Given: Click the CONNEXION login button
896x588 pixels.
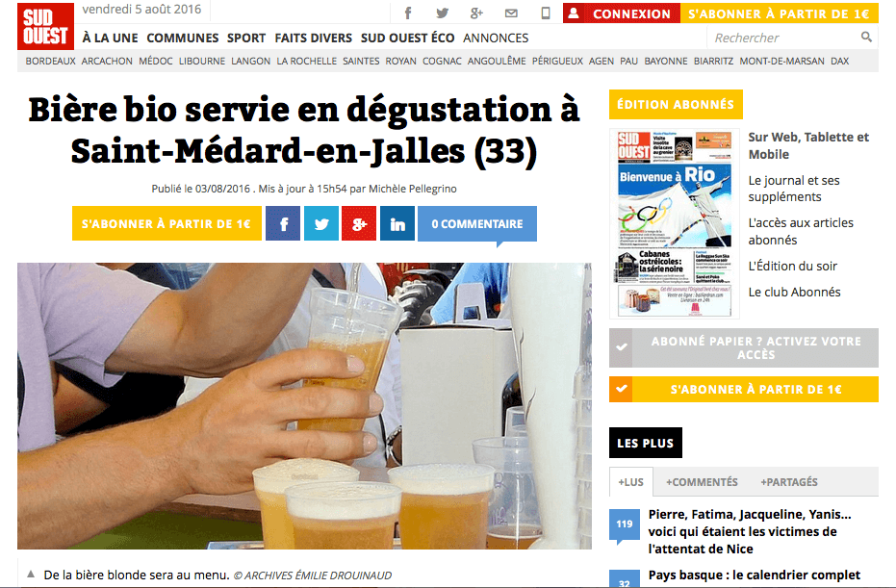Looking at the screenshot, I should [x=622, y=13].
